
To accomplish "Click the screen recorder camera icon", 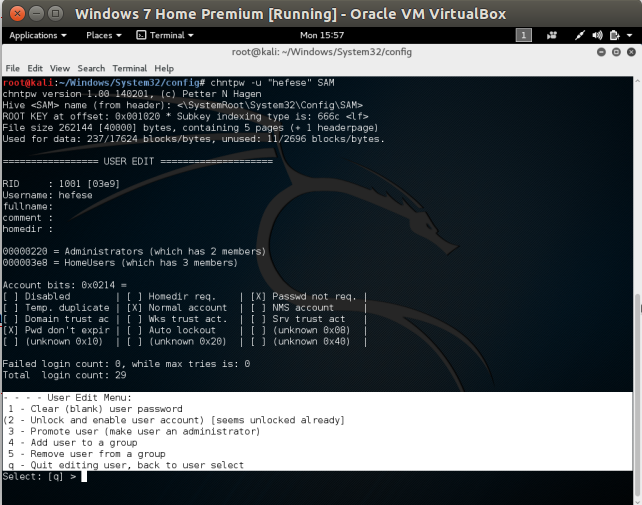I will click(x=552, y=35).
